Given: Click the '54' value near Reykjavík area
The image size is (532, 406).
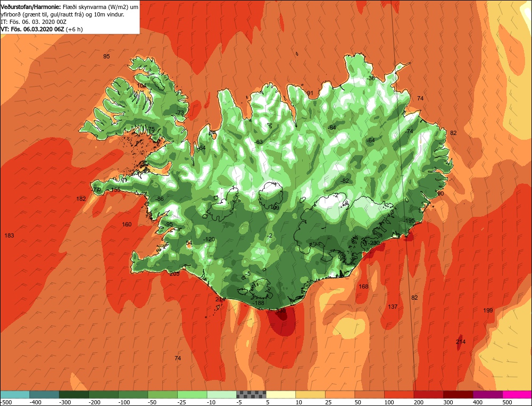Looking at the screenshot, I should [189, 243].
